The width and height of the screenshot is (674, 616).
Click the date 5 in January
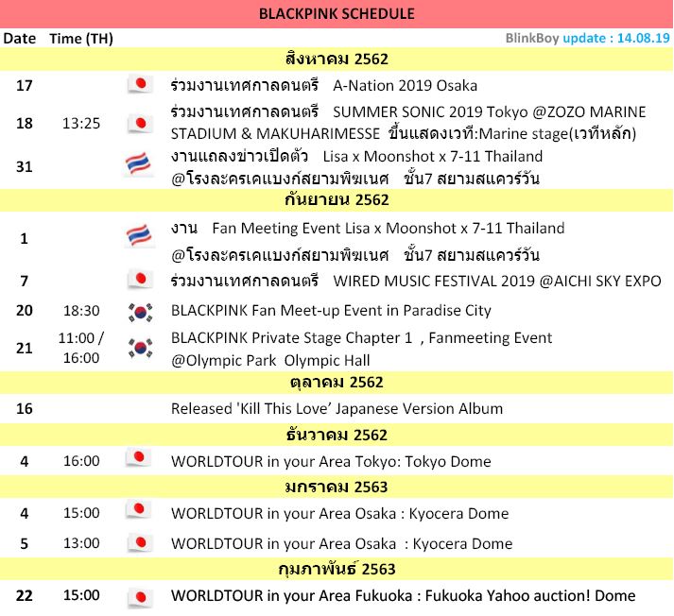[x=24, y=544]
